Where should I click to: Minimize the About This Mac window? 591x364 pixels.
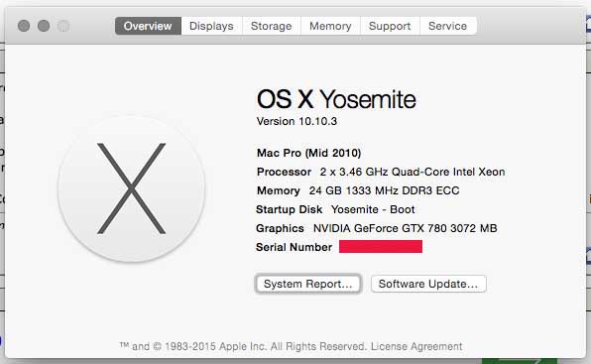tap(44, 26)
